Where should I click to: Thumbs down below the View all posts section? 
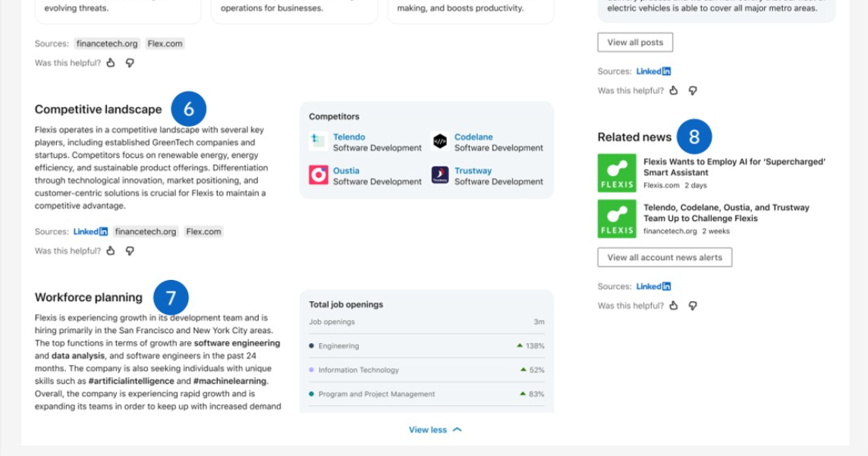[693, 90]
